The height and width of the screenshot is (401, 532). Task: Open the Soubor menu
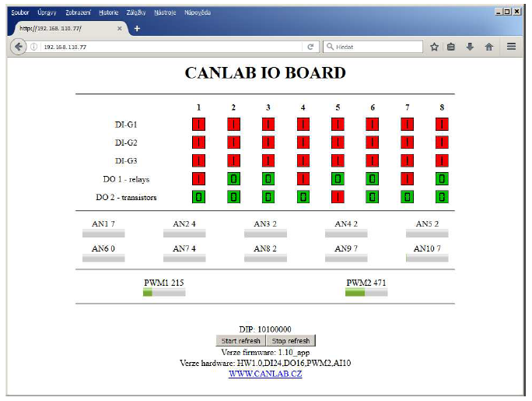(20, 12)
